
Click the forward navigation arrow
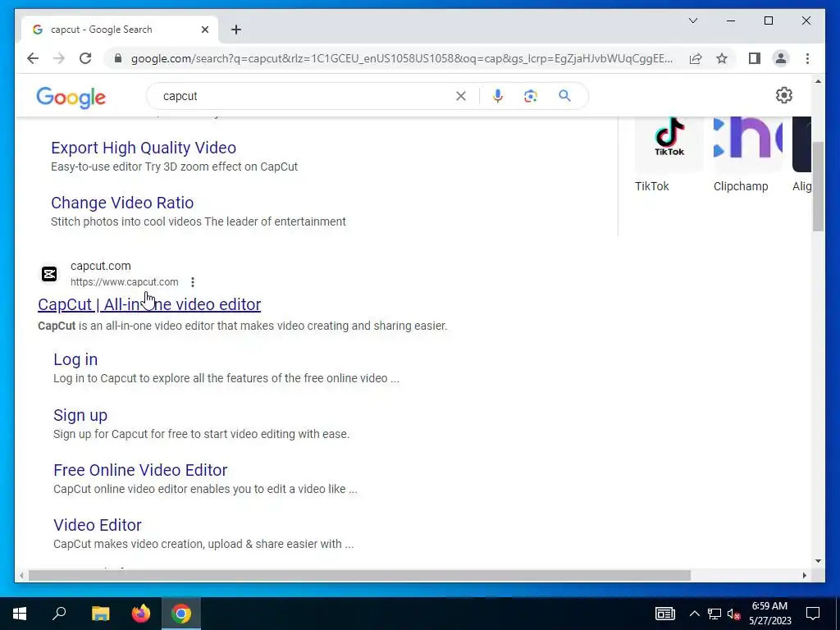point(59,58)
